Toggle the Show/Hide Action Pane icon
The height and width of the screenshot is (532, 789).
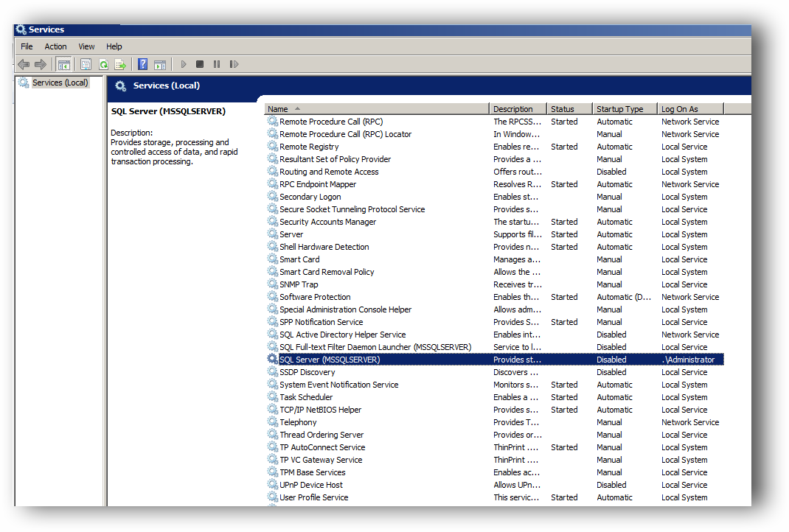[x=160, y=64]
